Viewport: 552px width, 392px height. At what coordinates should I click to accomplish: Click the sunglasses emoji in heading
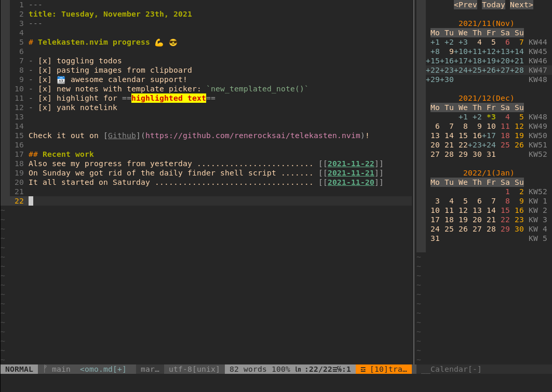pos(173,42)
